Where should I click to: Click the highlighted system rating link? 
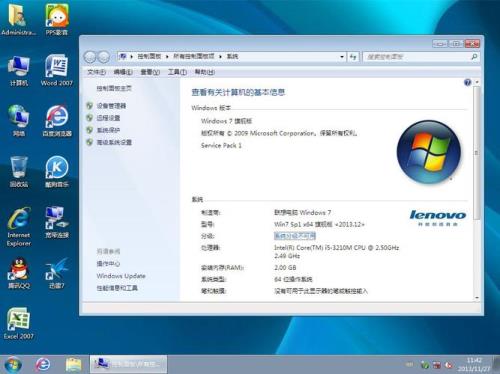click(295, 236)
